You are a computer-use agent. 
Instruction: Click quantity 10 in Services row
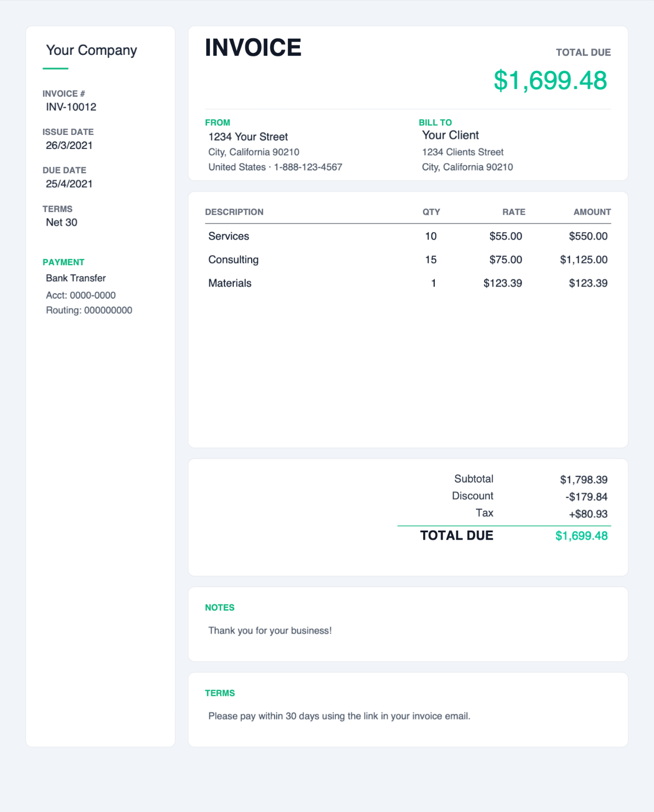coord(431,236)
